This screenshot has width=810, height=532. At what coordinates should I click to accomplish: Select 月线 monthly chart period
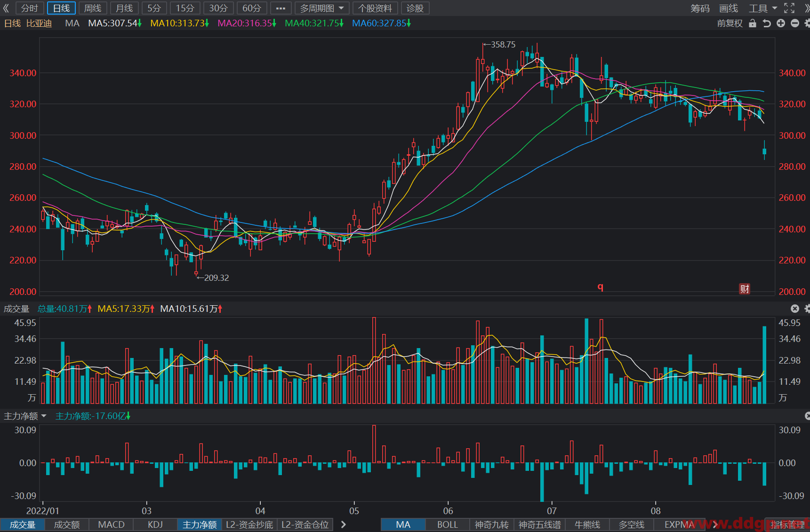[124, 8]
